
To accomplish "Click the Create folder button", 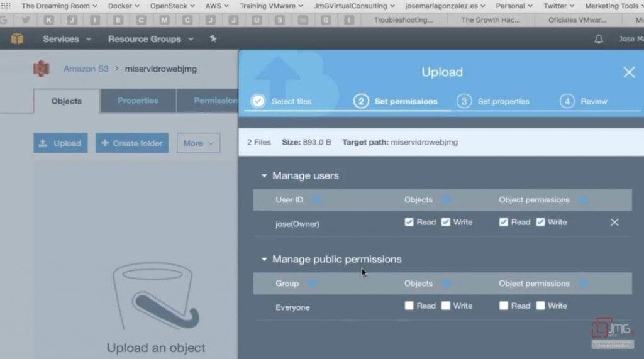I will tap(132, 143).
